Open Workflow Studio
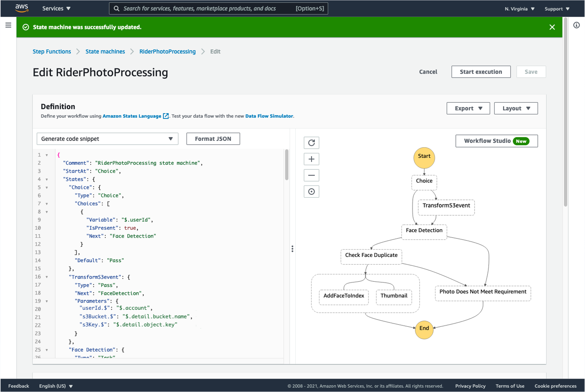Image resolution: width=585 pixels, height=392 pixels. coord(496,141)
